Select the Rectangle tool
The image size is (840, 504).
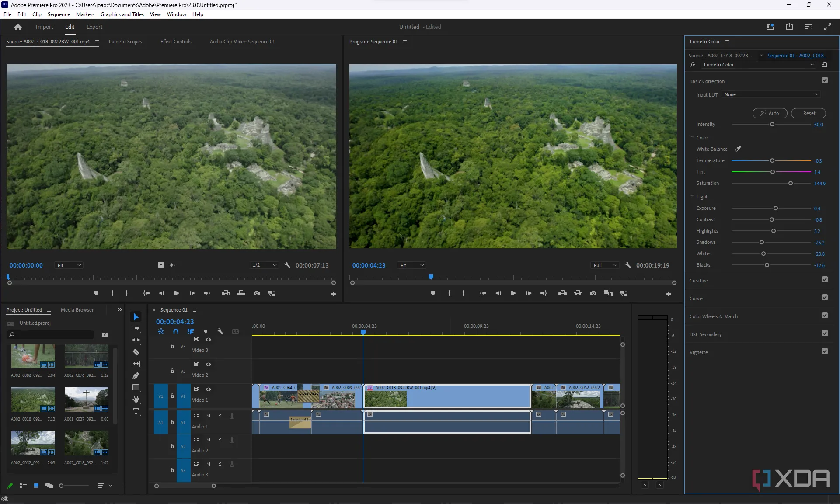136,387
